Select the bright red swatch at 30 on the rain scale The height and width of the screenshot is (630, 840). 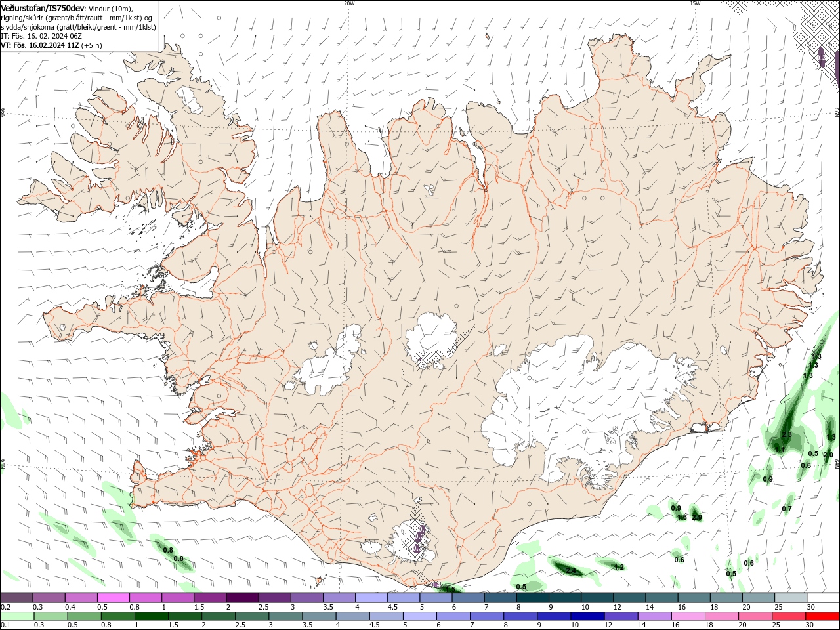pos(822,616)
